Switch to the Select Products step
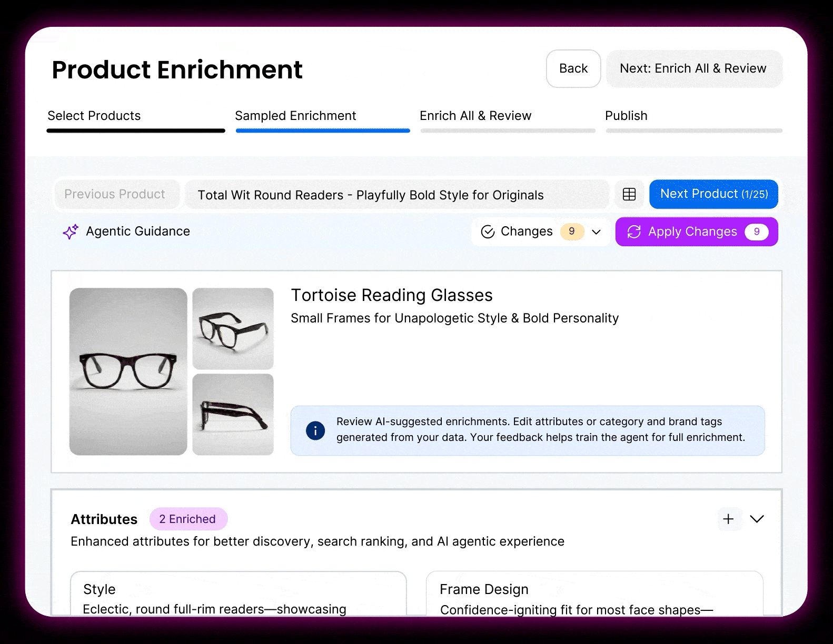This screenshot has width=833, height=644. [136, 120]
